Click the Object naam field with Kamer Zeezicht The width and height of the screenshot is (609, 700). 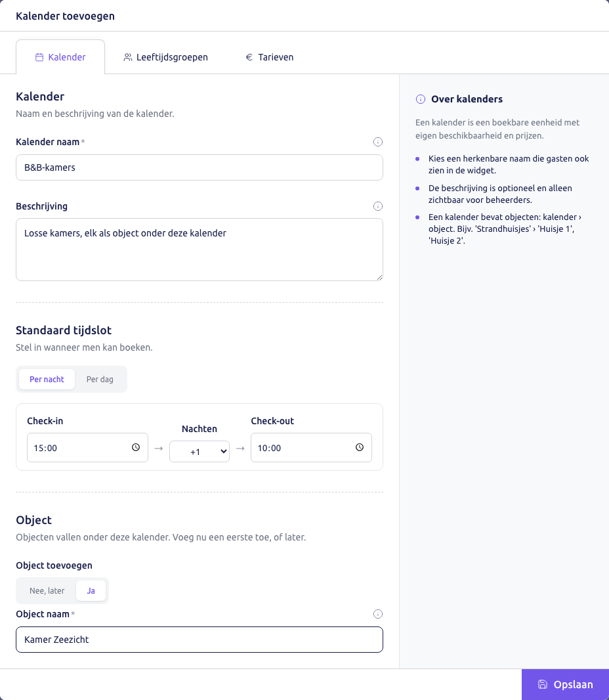[x=199, y=640]
